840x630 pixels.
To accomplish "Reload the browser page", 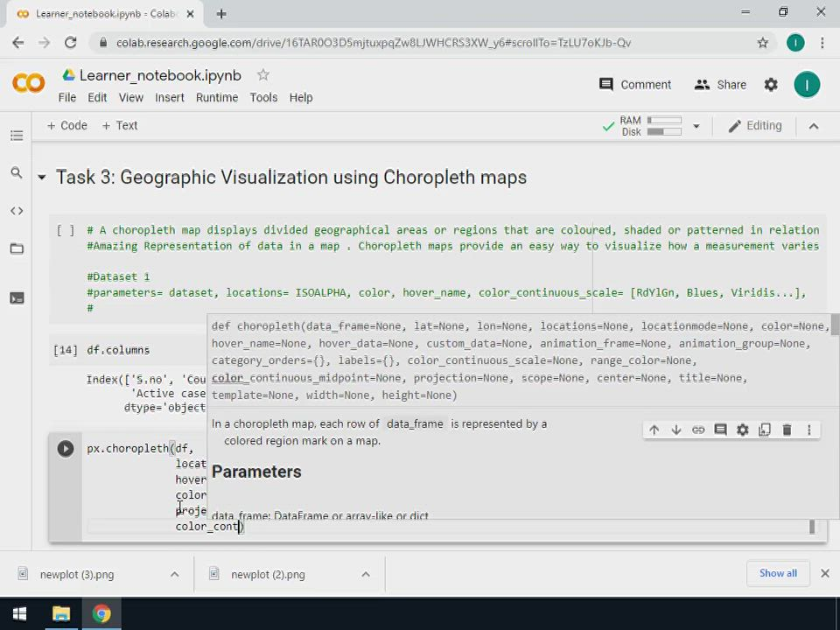I will point(70,43).
